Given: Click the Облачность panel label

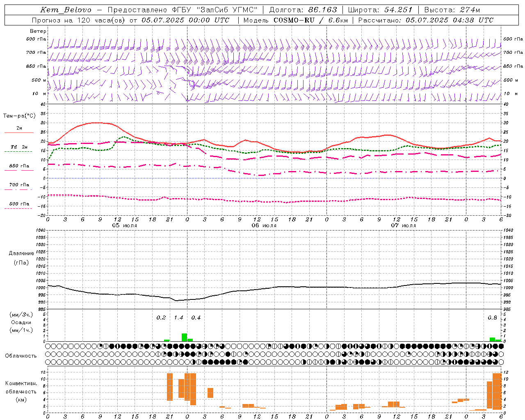Looking at the screenshot, I should coord(21,356).
